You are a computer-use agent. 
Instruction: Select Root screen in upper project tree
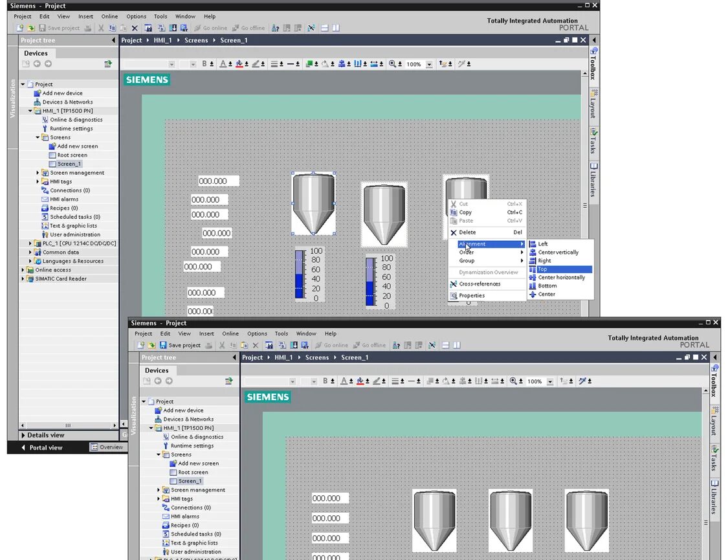(72, 155)
